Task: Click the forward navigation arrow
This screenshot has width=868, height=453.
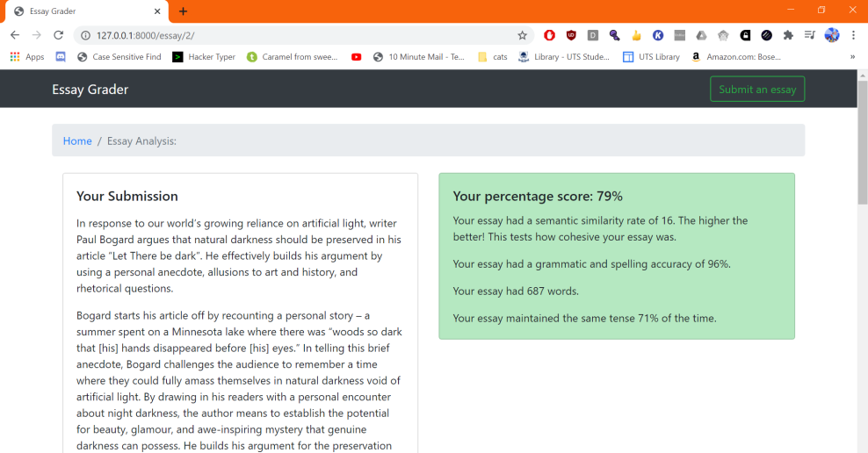Action: click(37, 35)
